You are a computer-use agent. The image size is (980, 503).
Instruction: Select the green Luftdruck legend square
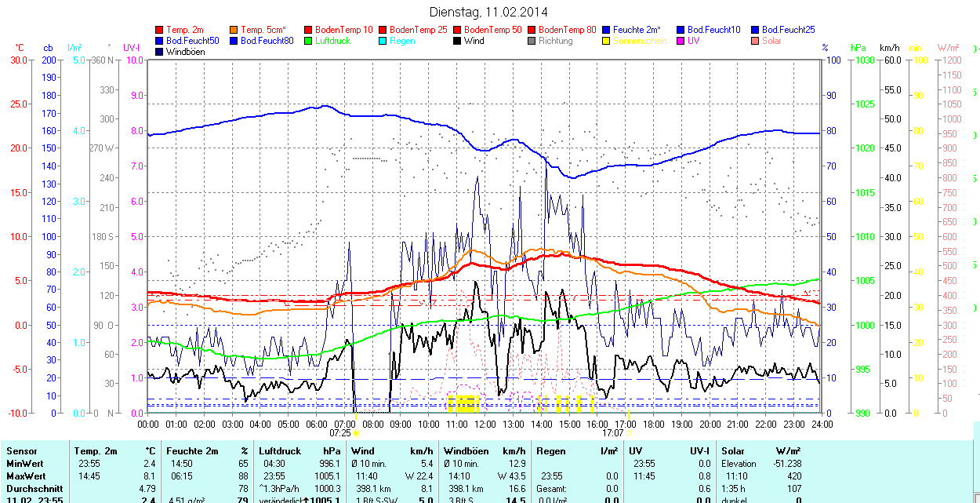point(308,41)
